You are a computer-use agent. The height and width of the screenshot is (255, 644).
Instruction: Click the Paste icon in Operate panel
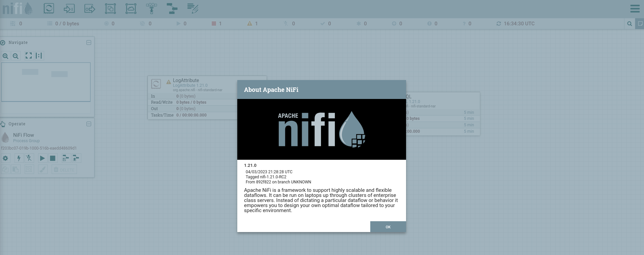pos(16,169)
